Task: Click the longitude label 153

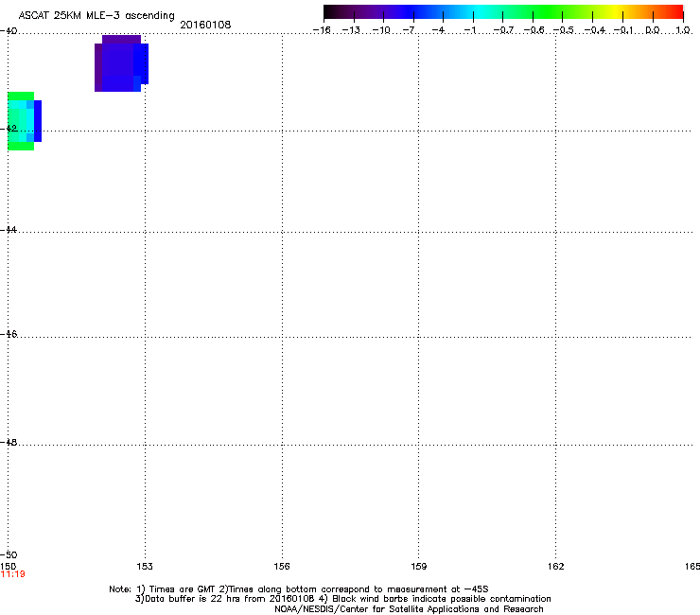Action: pyautogui.click(x=145, y=567)
